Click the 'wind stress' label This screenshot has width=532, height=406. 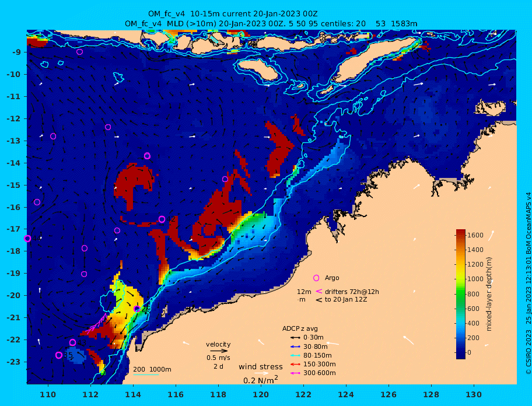261,367
